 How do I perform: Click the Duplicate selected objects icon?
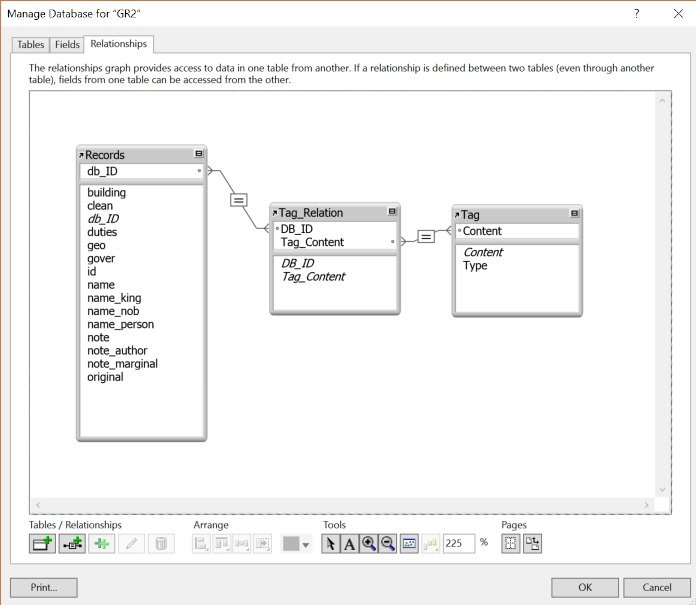tap(102, 543)
